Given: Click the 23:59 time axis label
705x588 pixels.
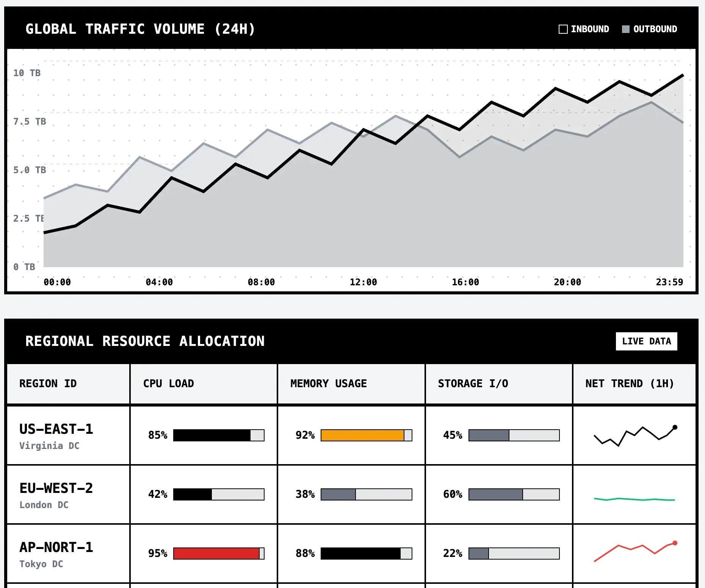Looking at the screenshot, I should pos(669,282).
